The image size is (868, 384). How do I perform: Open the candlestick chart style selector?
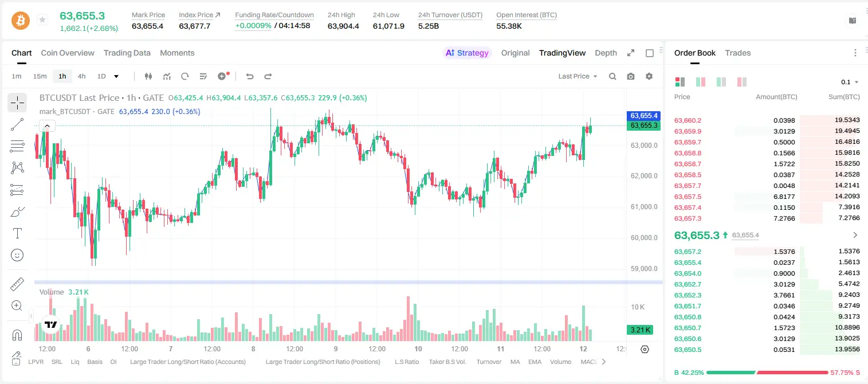(x=148, y=76)
